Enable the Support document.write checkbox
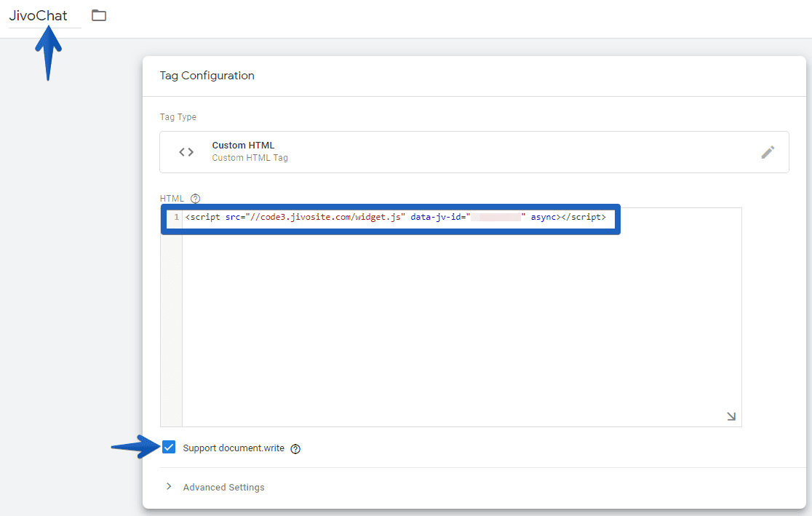 click(x=169, y=447)
